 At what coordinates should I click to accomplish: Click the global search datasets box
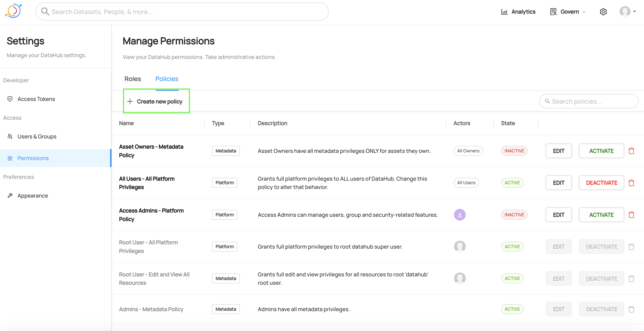[182, 12]
